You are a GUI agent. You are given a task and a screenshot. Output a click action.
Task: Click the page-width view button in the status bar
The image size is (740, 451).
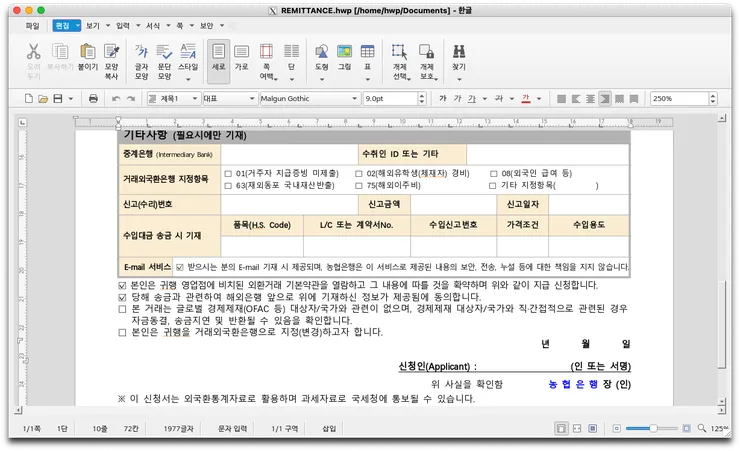577,428
